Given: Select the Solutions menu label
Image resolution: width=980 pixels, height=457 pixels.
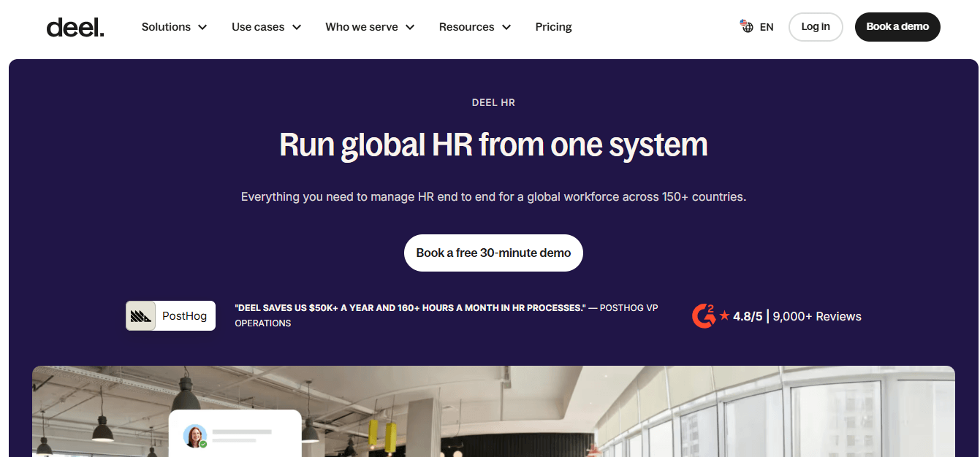Looking at the screenshot, I should (x=166, y=27).
